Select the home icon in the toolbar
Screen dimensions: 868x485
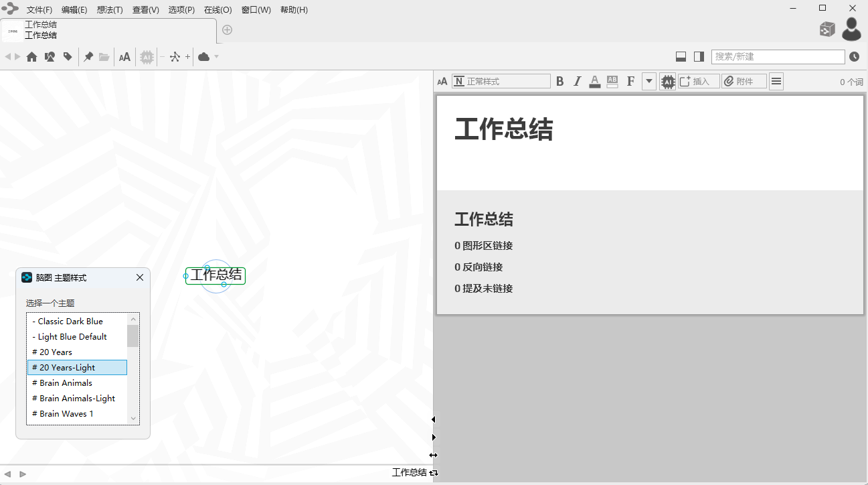[x=31, y=57]
